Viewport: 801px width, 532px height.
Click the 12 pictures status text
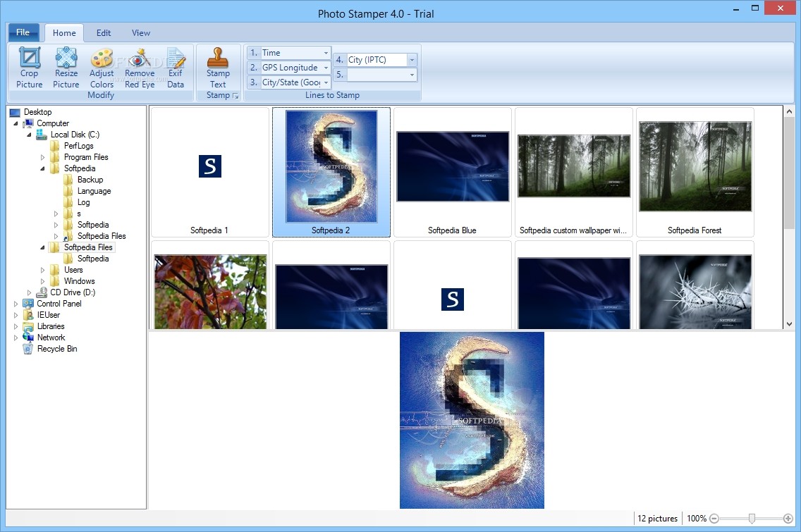[x=657, y=519]
